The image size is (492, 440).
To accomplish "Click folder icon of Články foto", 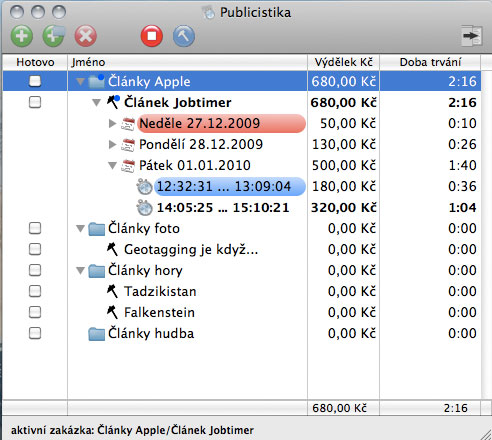I will click(x=97, y=229).
